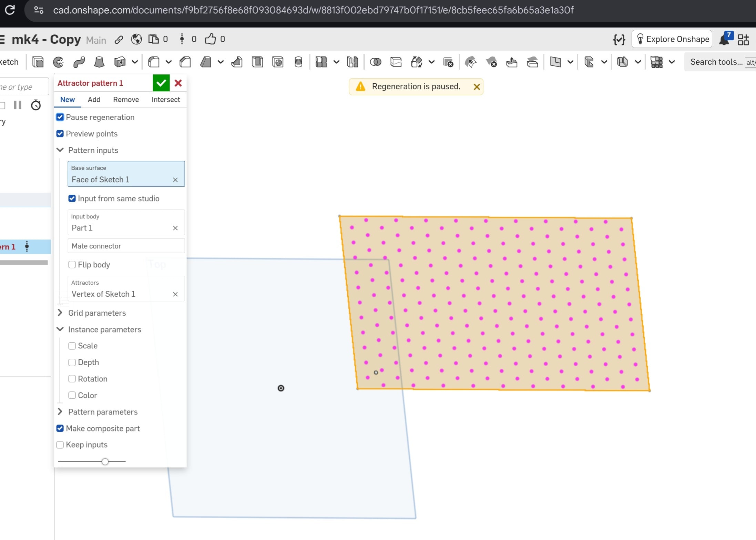This screenshot has width=756, height=540.
Task: Select the Loft tool
Action: coord(99,62)
